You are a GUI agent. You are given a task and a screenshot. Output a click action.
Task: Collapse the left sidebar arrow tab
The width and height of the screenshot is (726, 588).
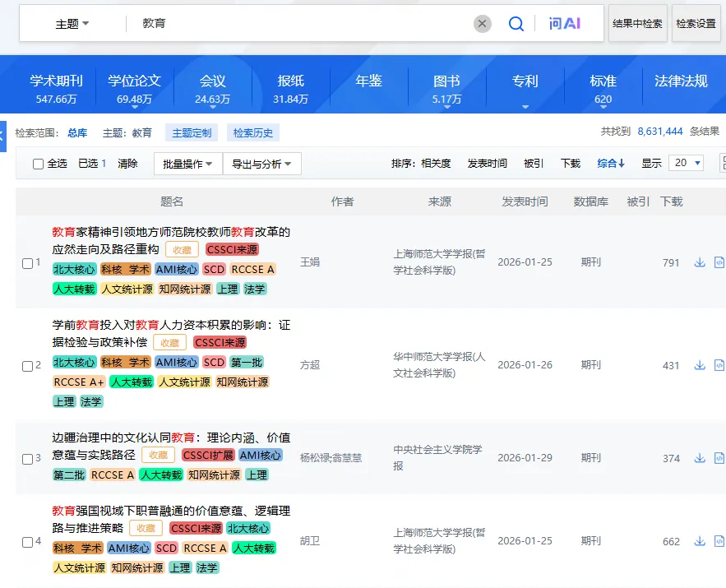pyautogui.click(x=2, y=137)
